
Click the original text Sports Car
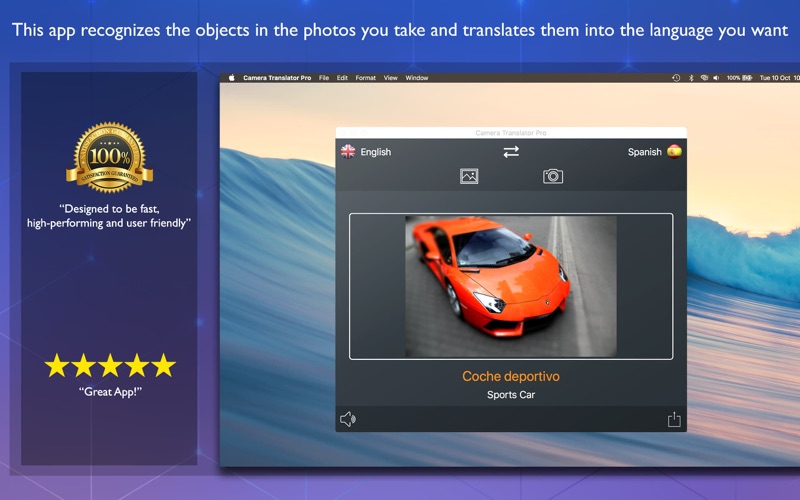tap(511, 394)
